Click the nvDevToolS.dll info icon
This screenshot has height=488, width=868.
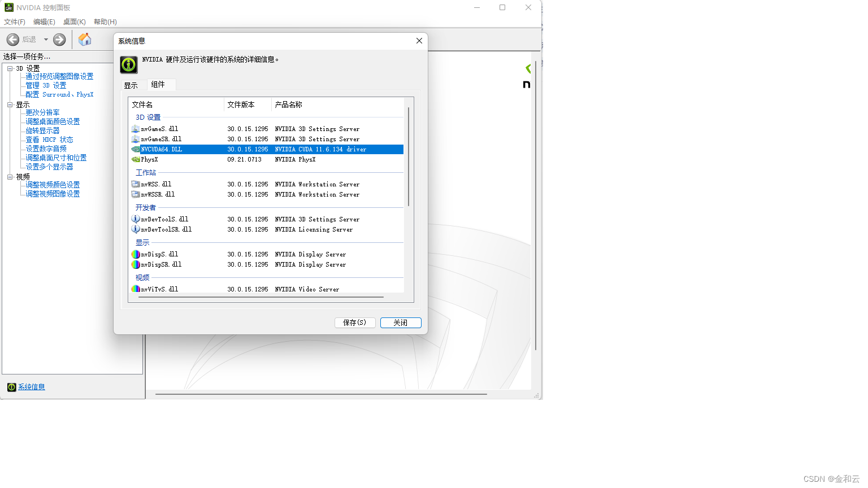pyautogui.click(x=136, y=219)
